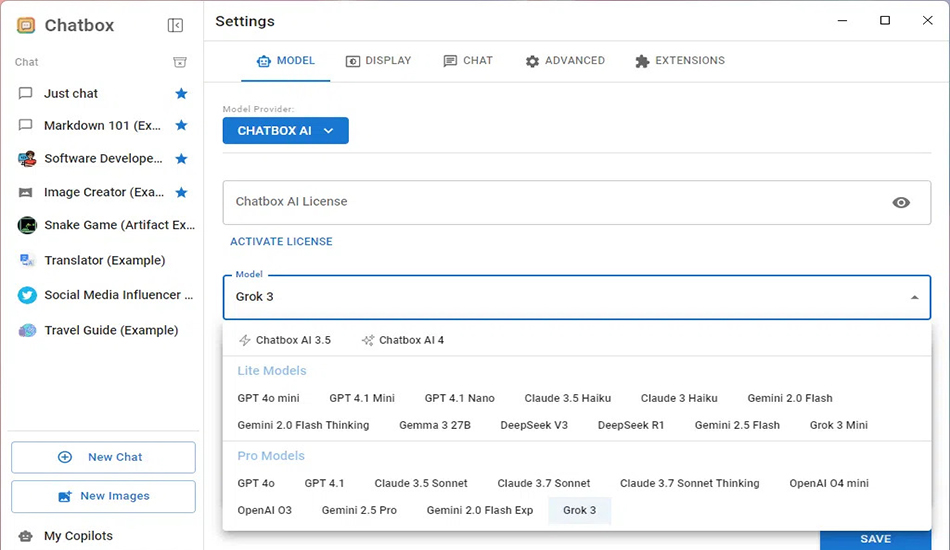950x550 pixels.
Task: Choose DeepSeek R1 model
Action: (x=631, y=425)
